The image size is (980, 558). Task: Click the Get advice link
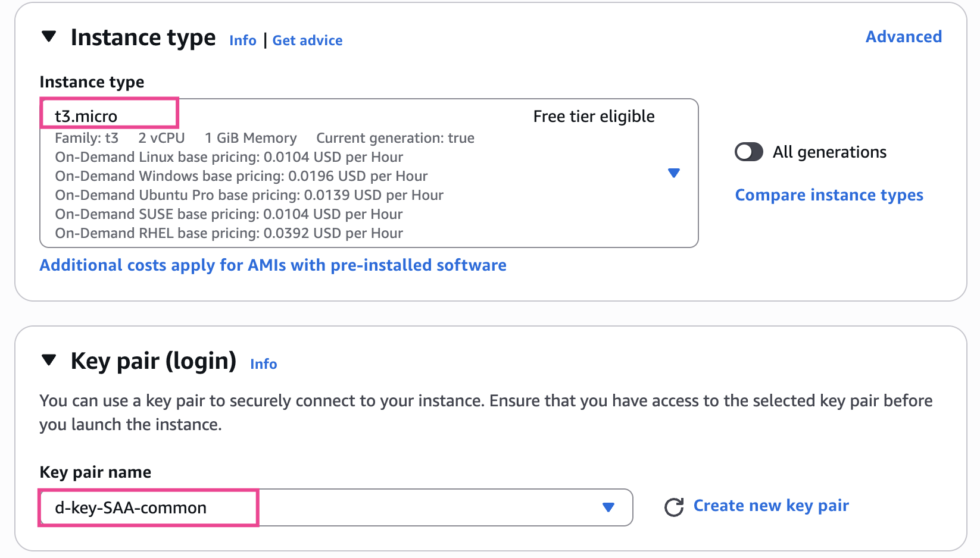tap(307, 40)
